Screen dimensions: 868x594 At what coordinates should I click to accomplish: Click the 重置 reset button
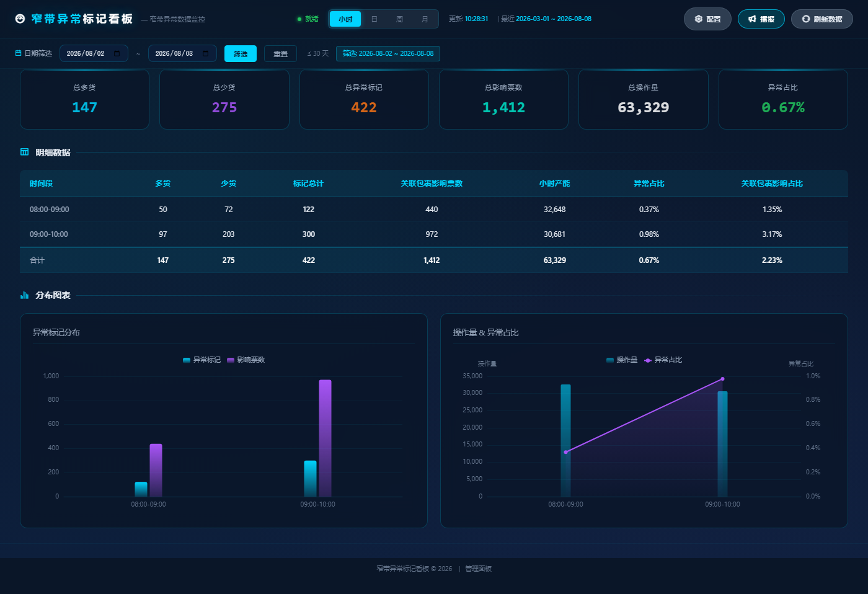pos(280,54)
